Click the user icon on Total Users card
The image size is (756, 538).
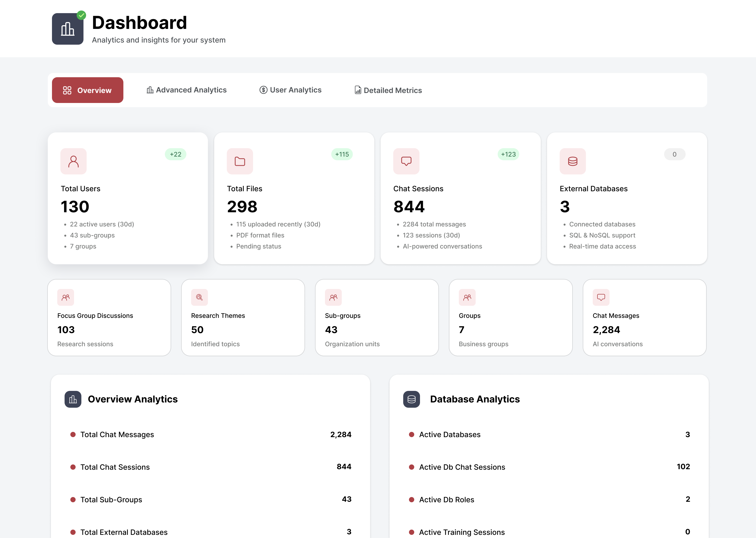pyautogui.click(x=73, y=161)
